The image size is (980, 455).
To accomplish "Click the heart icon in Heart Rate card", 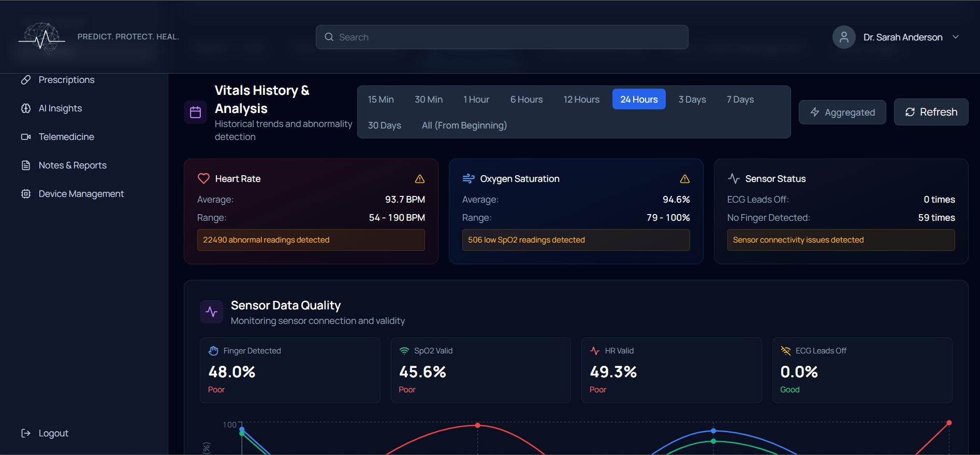I will tap(203, 178).
